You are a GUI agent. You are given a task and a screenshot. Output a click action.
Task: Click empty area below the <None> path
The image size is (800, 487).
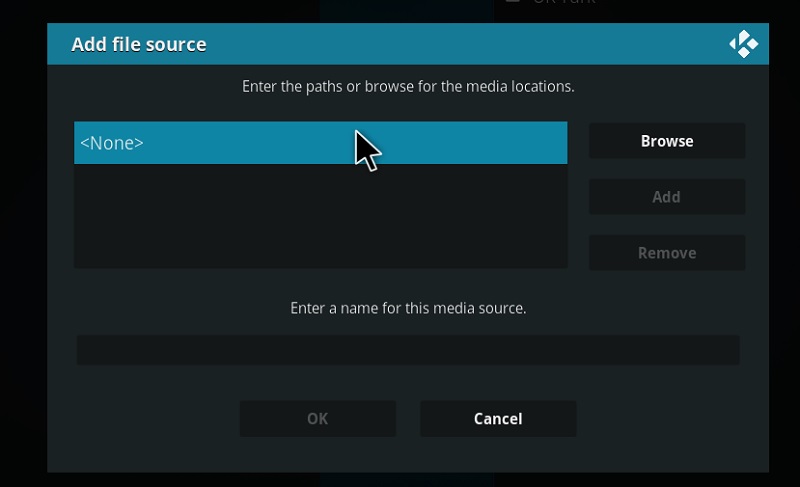(320, 216)
